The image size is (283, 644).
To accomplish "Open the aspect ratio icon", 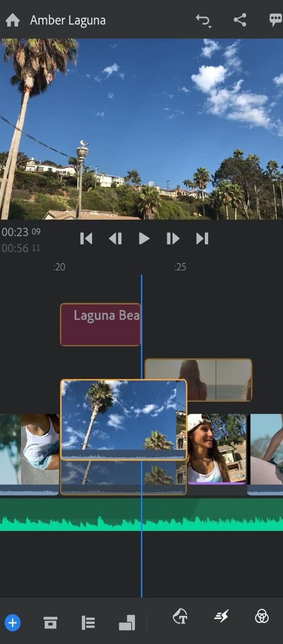I will [x=127, y=623].
